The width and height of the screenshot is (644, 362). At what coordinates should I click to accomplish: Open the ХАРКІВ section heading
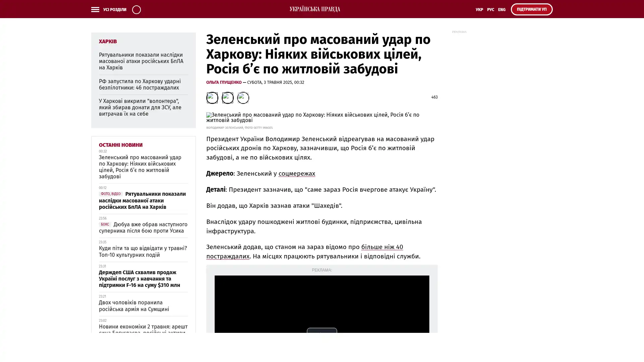click(x=108, y=41)
